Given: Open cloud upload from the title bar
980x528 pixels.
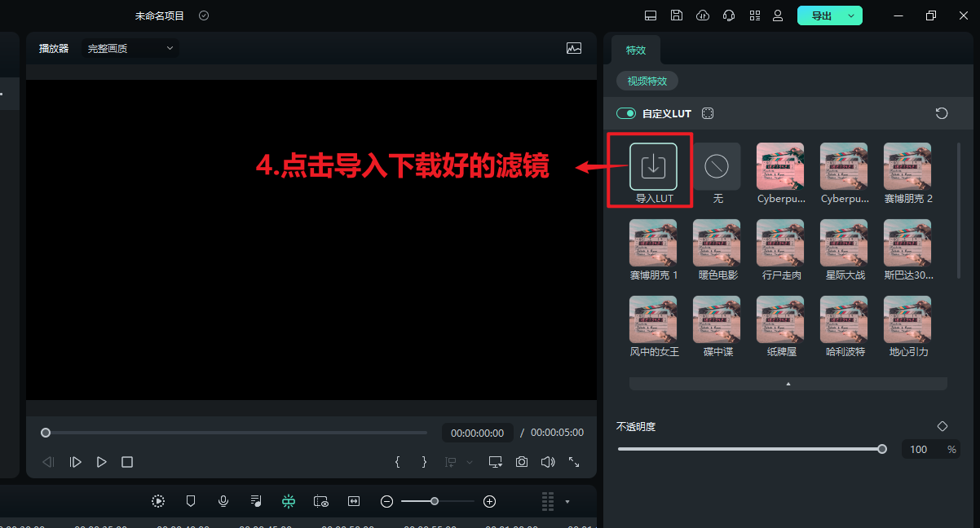Looking at the screenshot, I should click(702, 15).
